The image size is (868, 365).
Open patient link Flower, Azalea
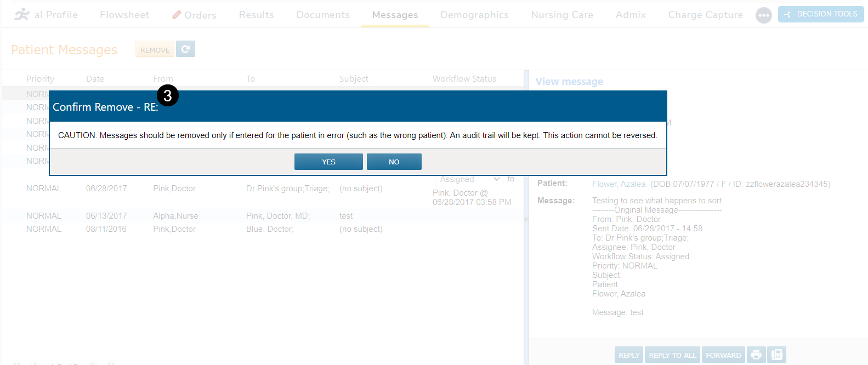tap(619, 184)
